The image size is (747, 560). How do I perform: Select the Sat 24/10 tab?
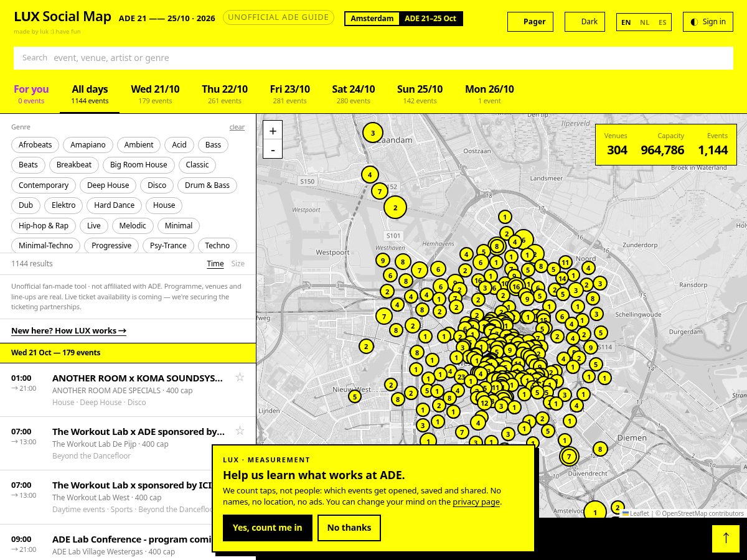point(354,94)
